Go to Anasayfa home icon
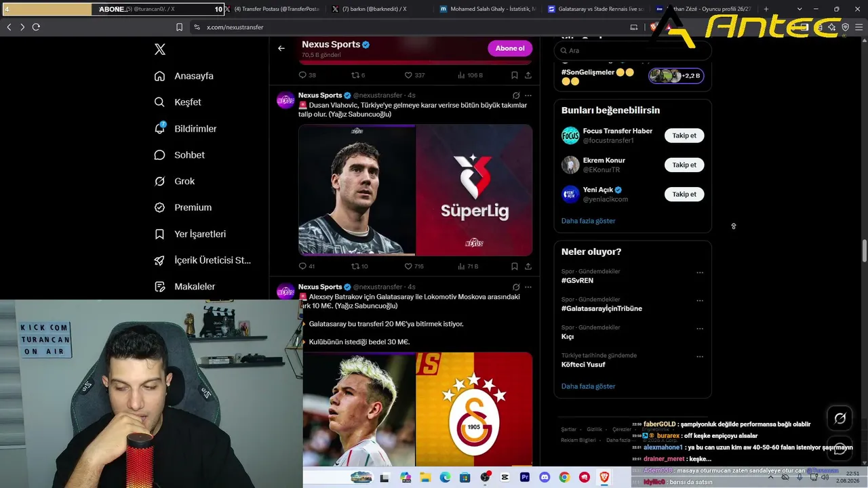This screenshot has height=488, width=868. pyautogui.click(x=160, y=76)
